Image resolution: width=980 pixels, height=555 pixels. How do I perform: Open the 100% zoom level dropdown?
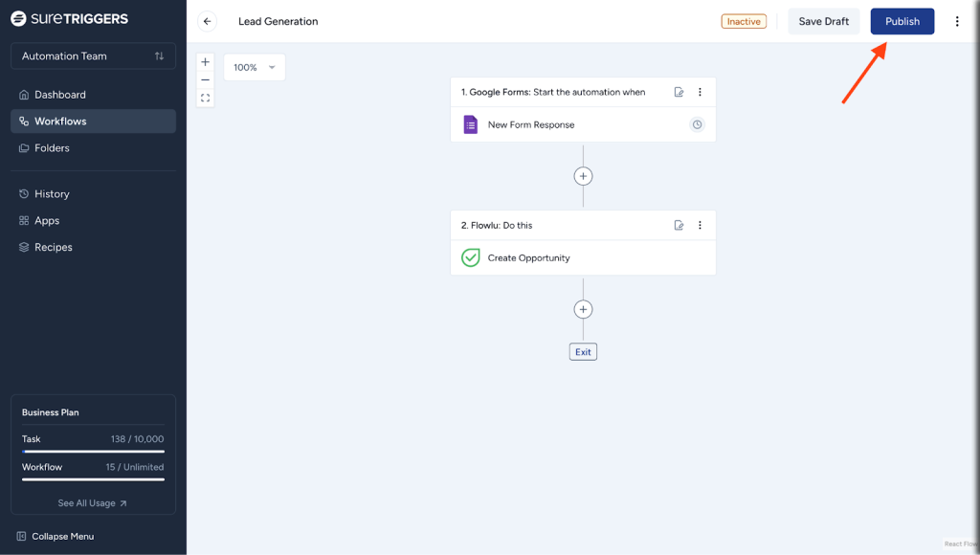[255, 67]
